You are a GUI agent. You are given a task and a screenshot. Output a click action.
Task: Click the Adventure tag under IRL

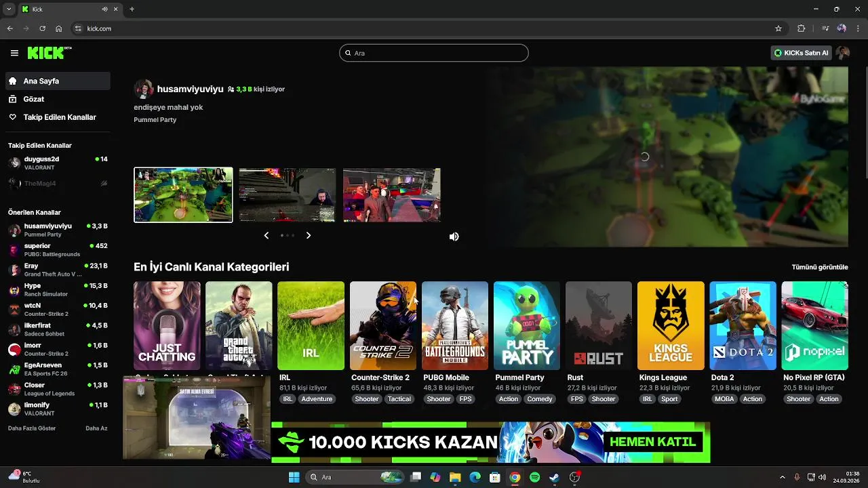[317, 399]
